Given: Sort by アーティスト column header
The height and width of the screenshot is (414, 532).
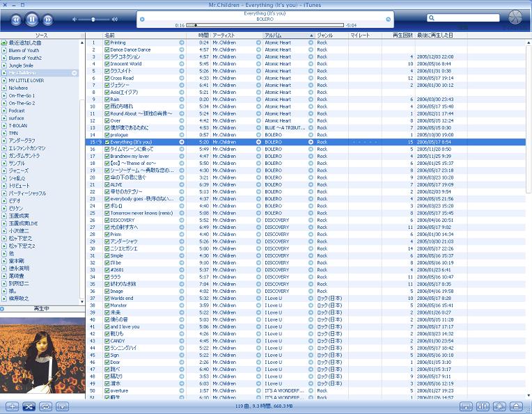Looking at the screenshot, I should pyautogui.click(x=237, y=35).
